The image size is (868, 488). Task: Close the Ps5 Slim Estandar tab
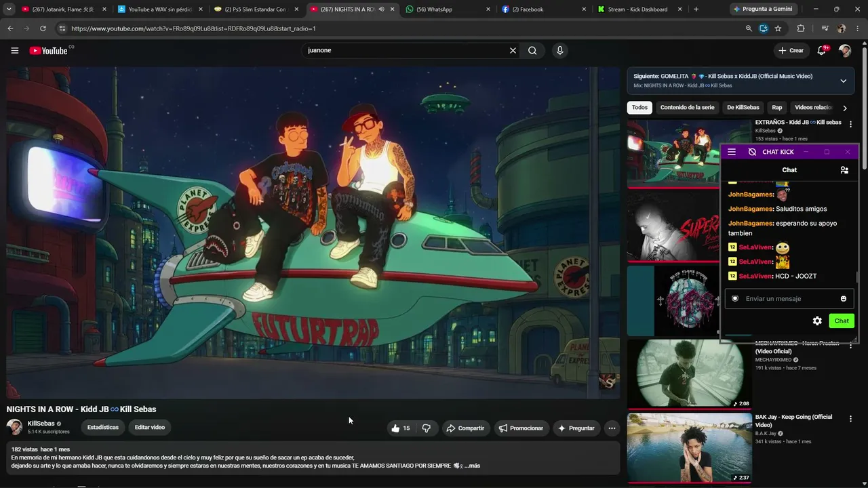click(296, 9)
